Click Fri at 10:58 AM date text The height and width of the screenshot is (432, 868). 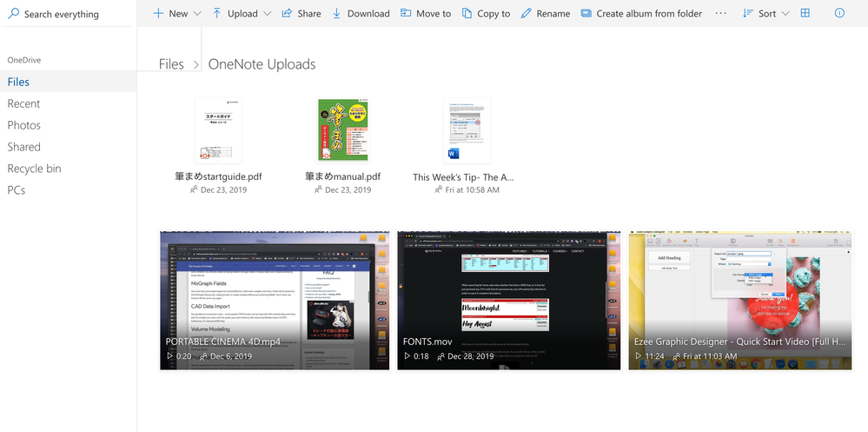[x=472, y=189]
